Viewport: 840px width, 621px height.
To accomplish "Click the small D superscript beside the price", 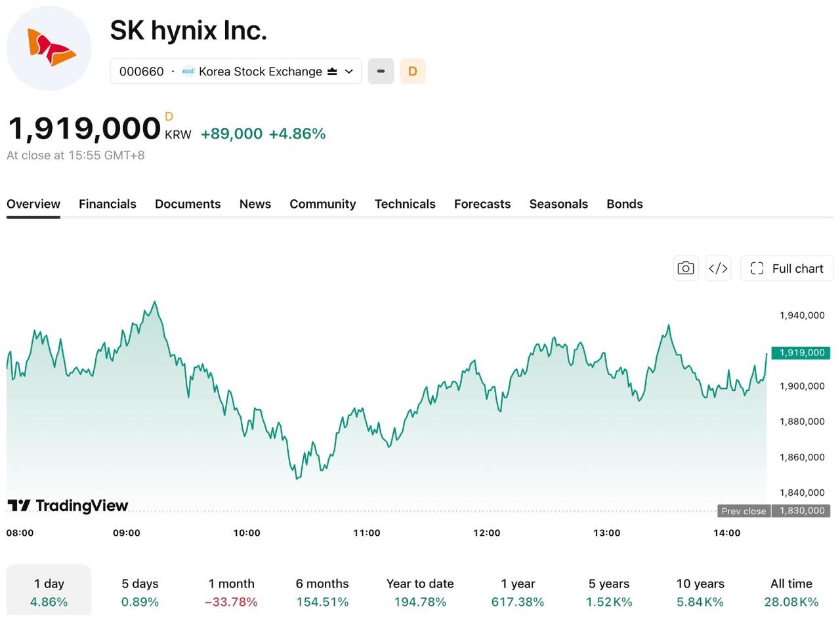I will (x=169, y=117).
